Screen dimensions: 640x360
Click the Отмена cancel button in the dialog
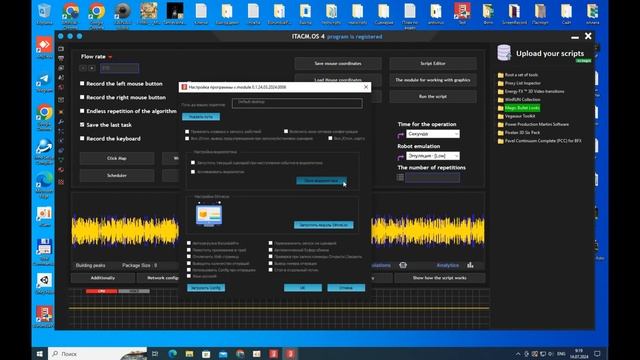tap(346, 288)
